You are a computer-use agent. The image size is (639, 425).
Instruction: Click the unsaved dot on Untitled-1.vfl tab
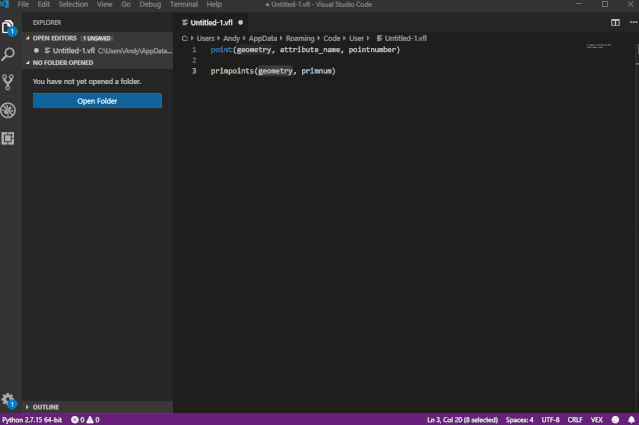coord(240,23)
